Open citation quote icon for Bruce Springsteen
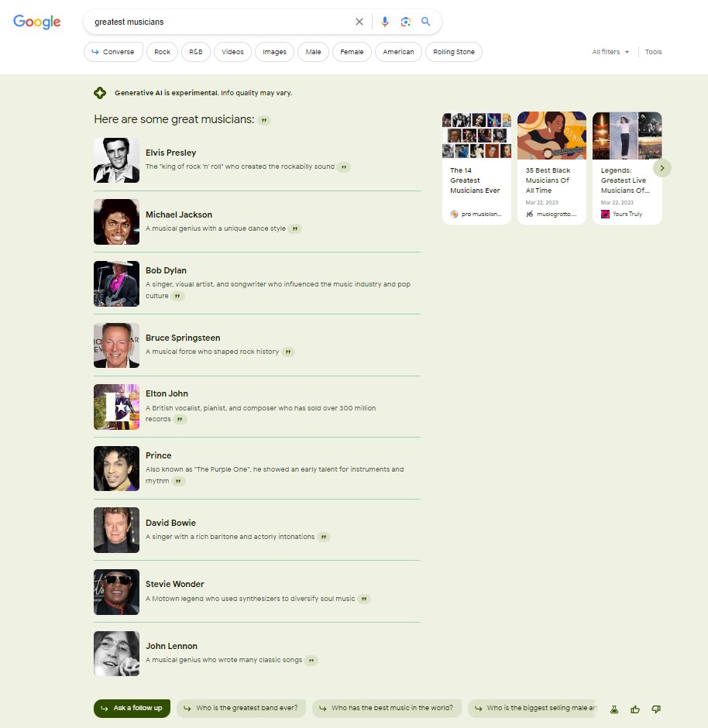 (x=288, y=352)
